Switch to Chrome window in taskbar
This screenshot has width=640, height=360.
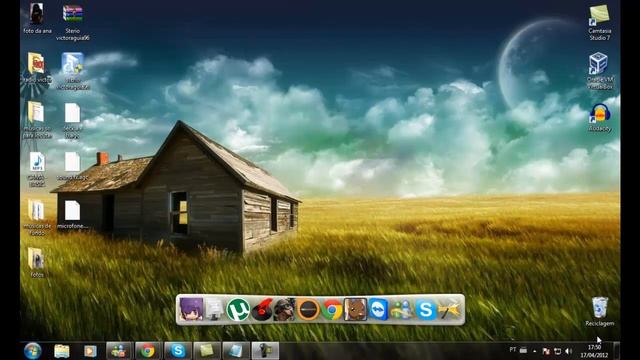(148, 351)
